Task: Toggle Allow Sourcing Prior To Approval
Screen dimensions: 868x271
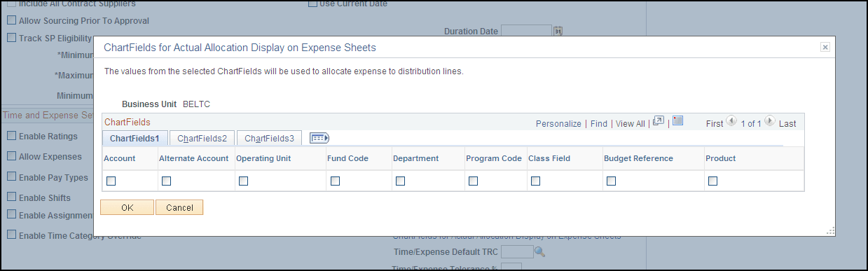Action: [11, 21]
